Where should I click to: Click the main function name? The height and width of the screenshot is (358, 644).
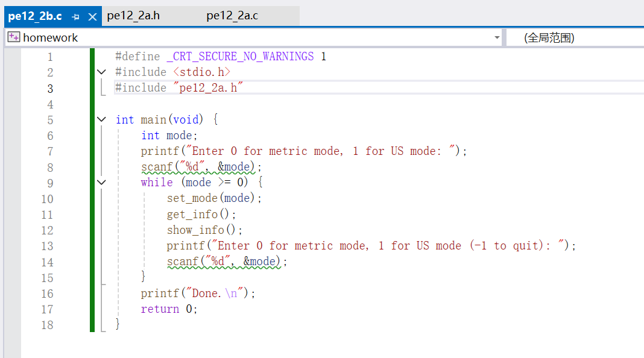[154, 119]
